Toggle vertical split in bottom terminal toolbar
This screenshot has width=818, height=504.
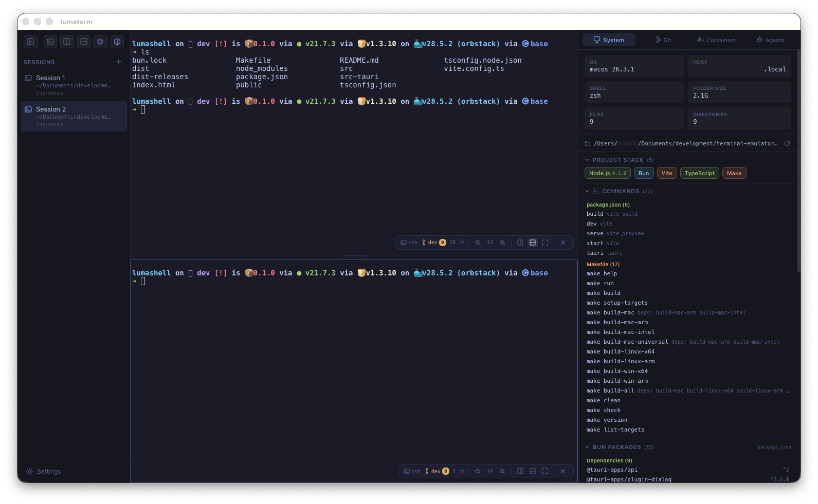[x=520, y=471]
